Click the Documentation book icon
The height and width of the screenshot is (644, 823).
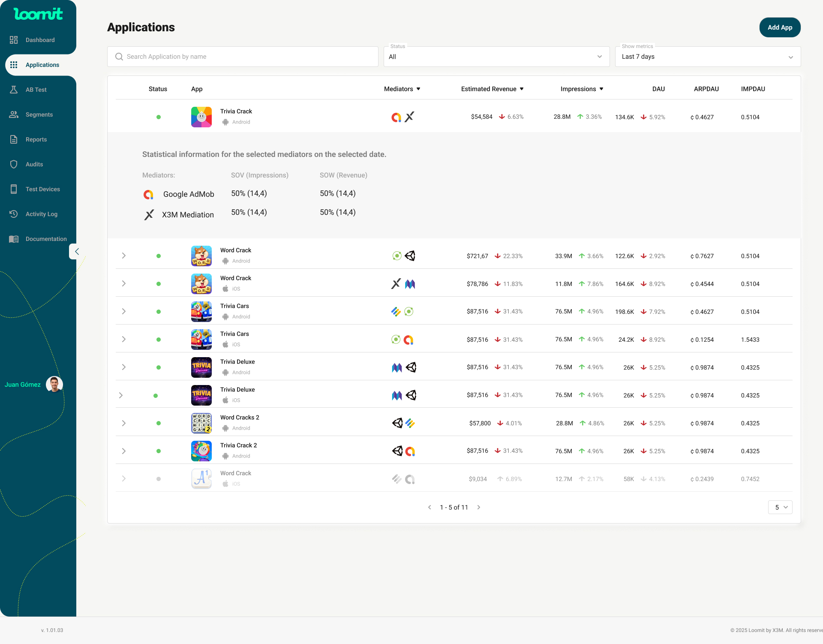click(14, 239)
